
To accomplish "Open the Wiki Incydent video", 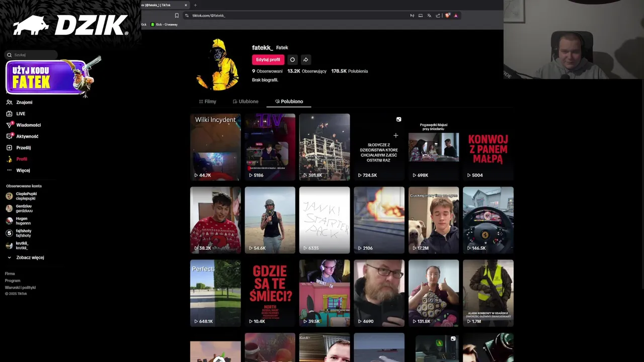I will (x=215, y=147).
